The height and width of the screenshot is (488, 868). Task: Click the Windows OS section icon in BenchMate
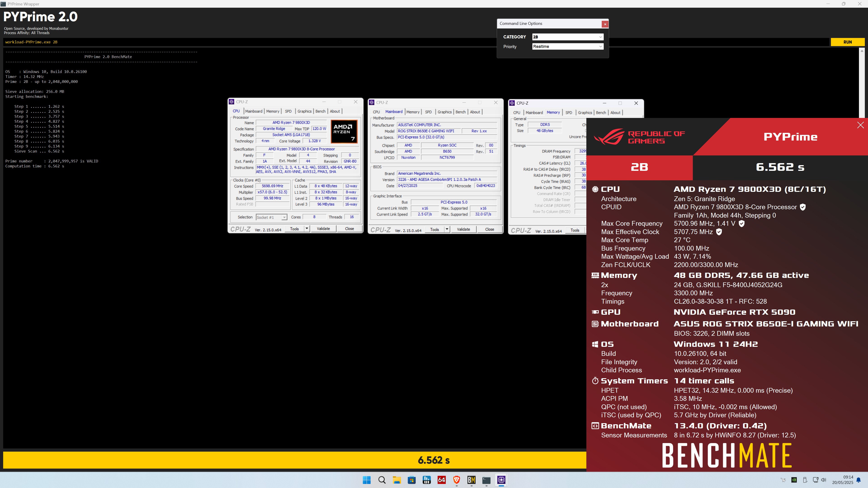tap(595, 344)
